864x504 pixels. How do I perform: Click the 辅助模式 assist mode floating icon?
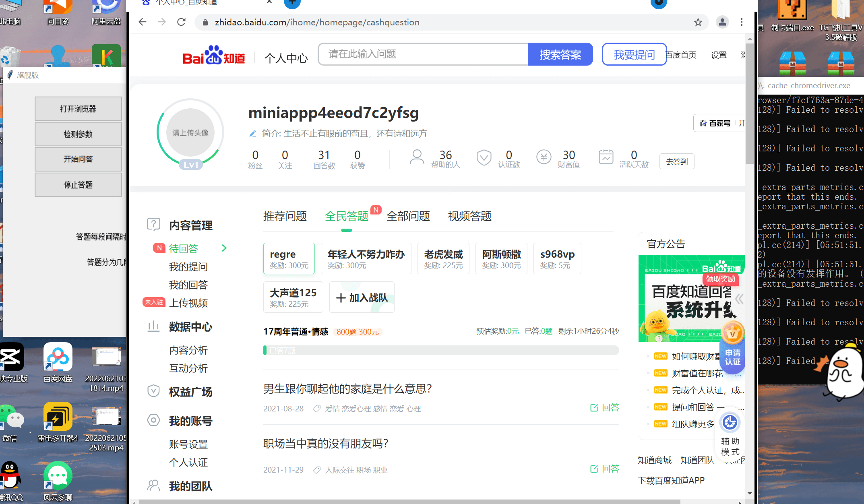point(730,422)
